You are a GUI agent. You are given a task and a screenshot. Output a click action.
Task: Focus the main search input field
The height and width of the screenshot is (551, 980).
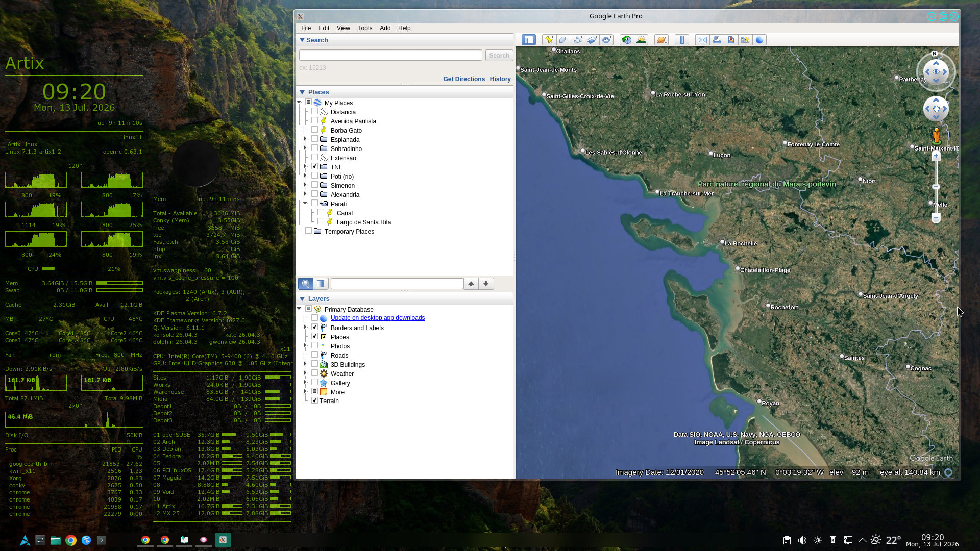click(390, 55)
